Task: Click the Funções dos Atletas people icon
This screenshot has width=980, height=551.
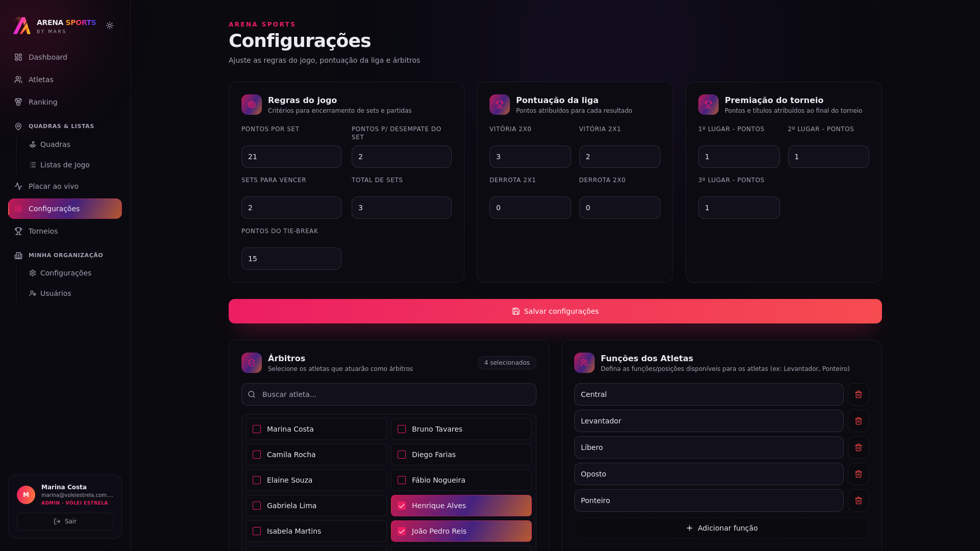Action: coord(584,363)
